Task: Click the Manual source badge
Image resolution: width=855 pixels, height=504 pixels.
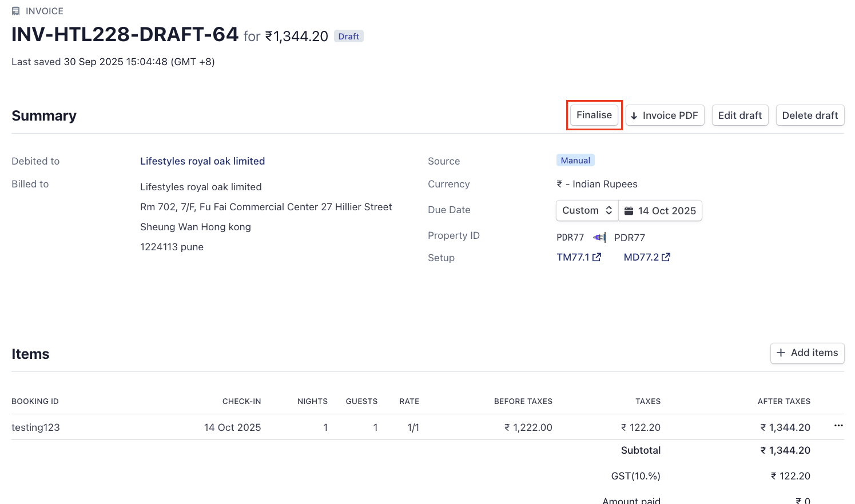Action: coord(575,161)
